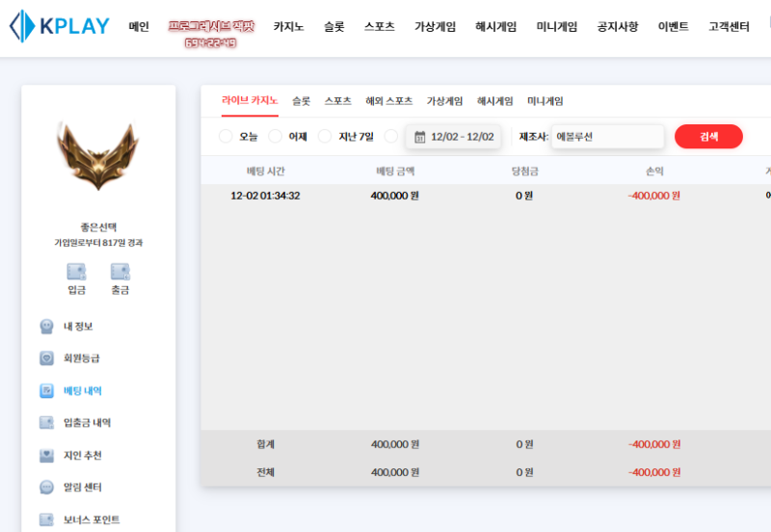Open the 알림 센터 sidebar link
The width and height of the screenshot is (771, 532).
point(83,488)
